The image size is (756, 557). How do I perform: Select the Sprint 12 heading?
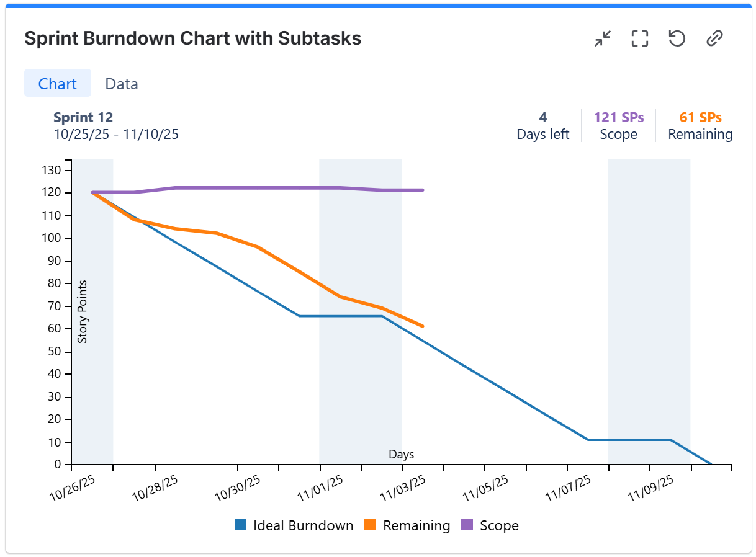[83, 117]
